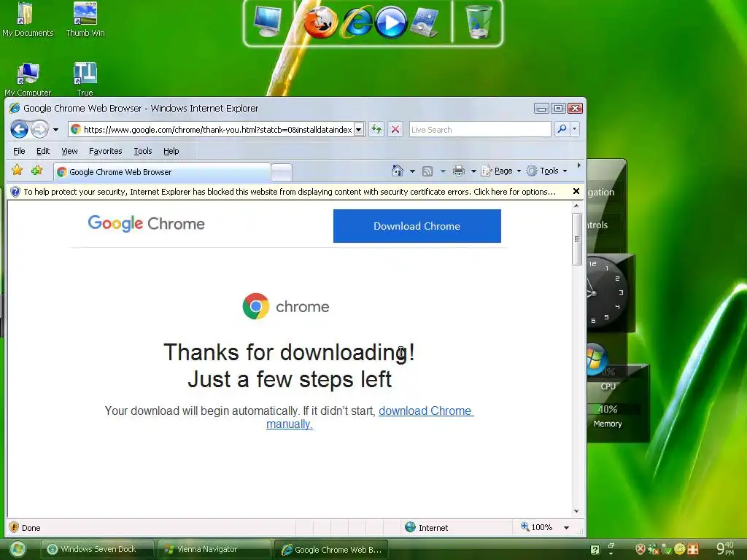Select the True desktop shortcut

tap(85, 79)
